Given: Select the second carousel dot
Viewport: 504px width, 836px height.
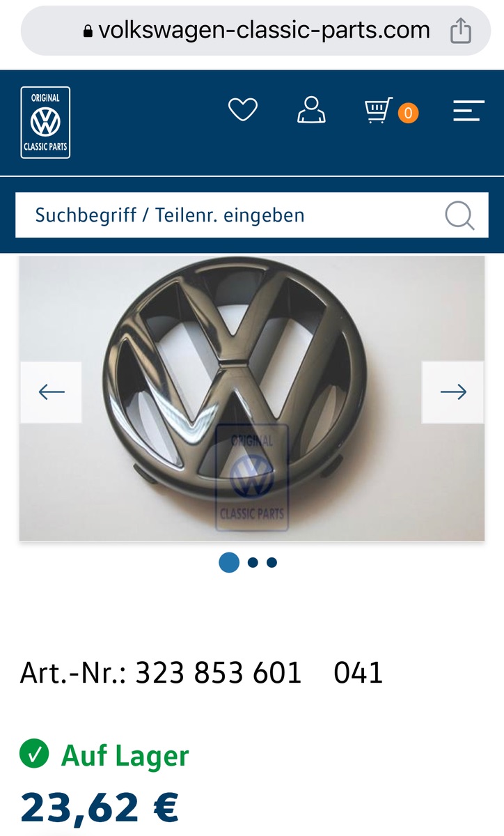Looking at the screenshot, I should (x=253, y=562).
